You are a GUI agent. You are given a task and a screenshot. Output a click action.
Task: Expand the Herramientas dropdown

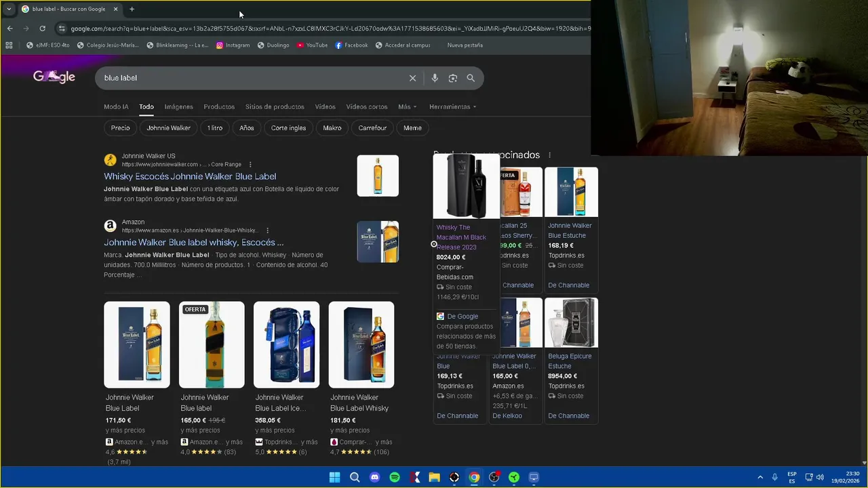pos(452,106)
